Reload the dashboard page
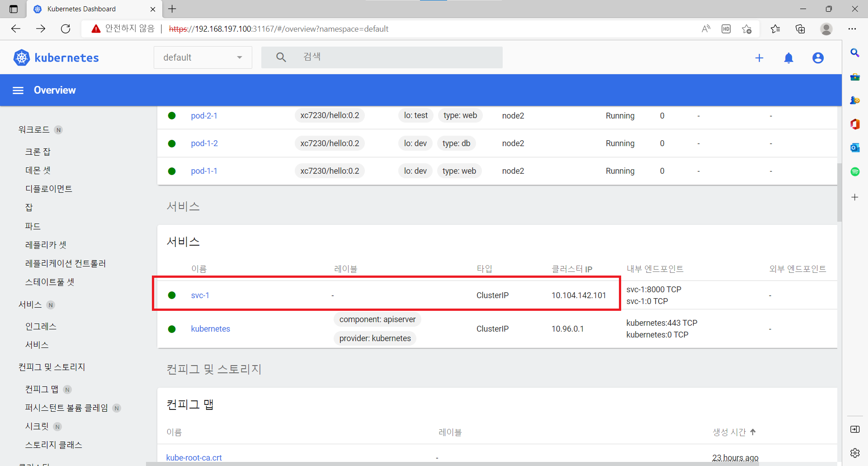The height and width of the screenshot is (466, 868). [x=66, y=29]
